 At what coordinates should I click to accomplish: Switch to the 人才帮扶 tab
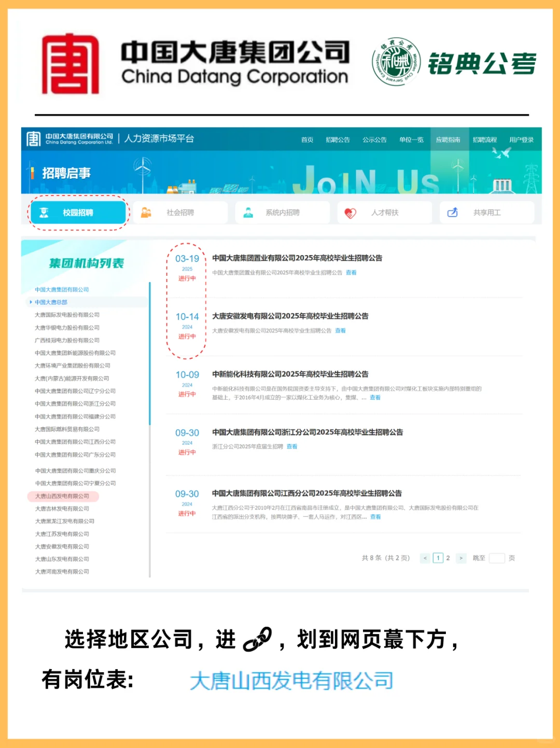tap(385, 213)
